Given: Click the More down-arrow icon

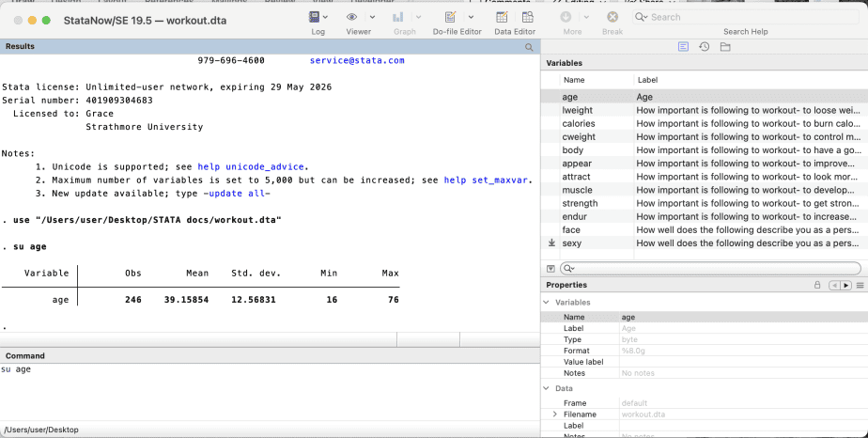Looking at the screenshot, I should (x=566, y=17).
